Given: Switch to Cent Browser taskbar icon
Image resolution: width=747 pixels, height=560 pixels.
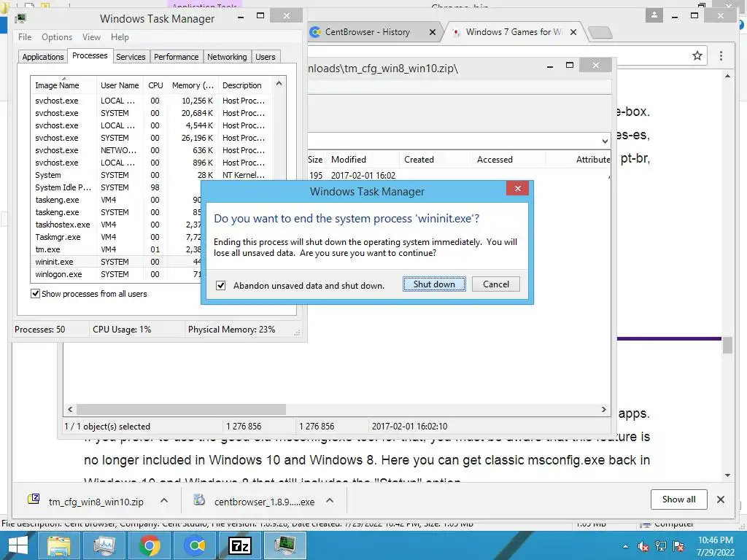Looking at the screenshot, I should (194, 545).
